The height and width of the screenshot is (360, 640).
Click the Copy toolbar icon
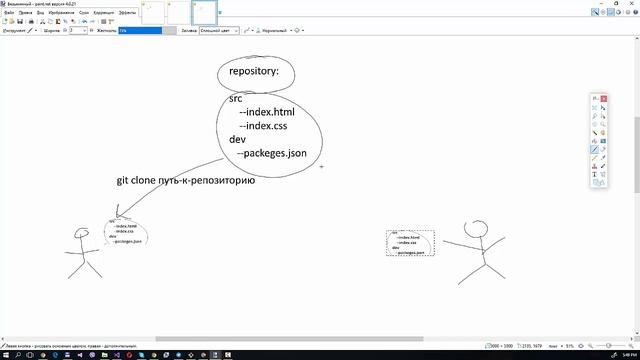point(50,21)
